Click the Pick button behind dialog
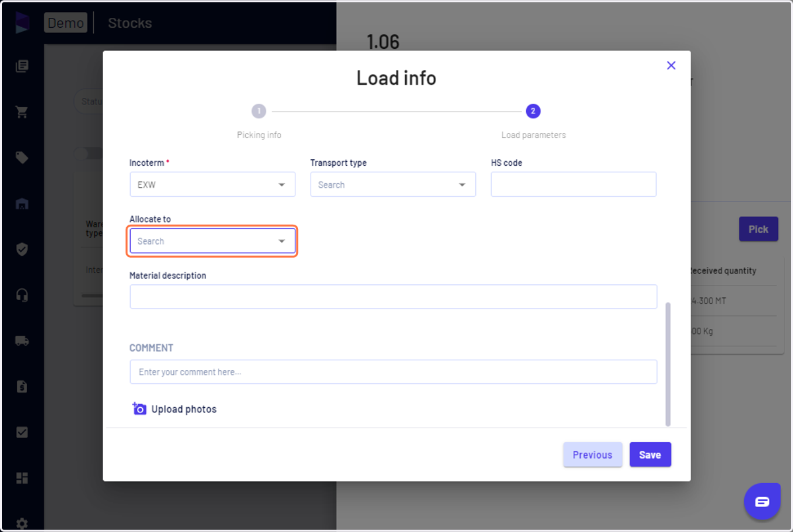The image size is (793, 532). 758,229
